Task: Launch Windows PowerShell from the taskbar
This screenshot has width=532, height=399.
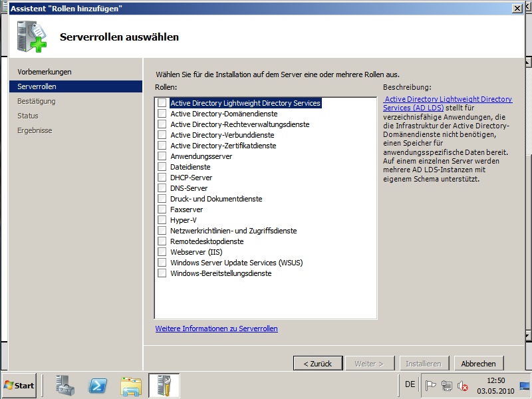Action: (x=98, y=386)
